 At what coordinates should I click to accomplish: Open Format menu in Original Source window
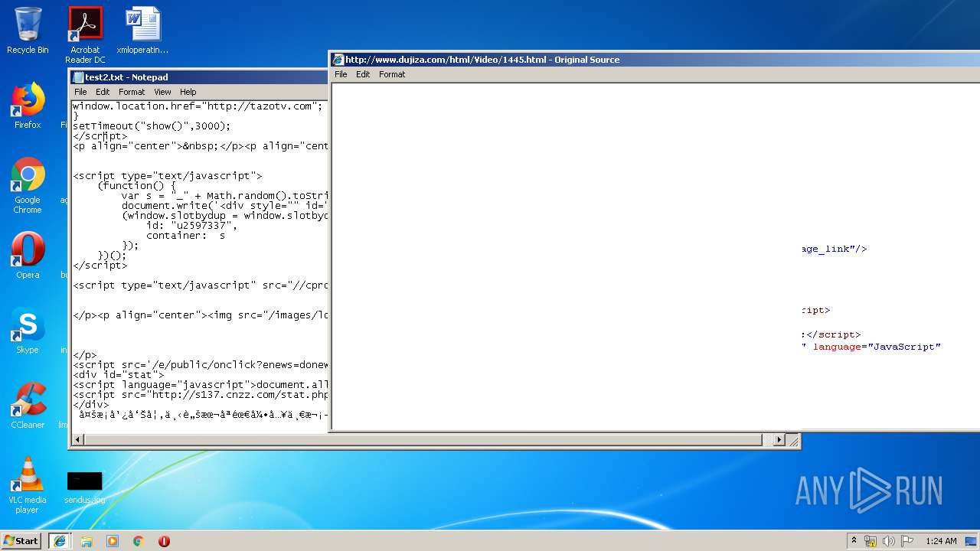(392, 74)
